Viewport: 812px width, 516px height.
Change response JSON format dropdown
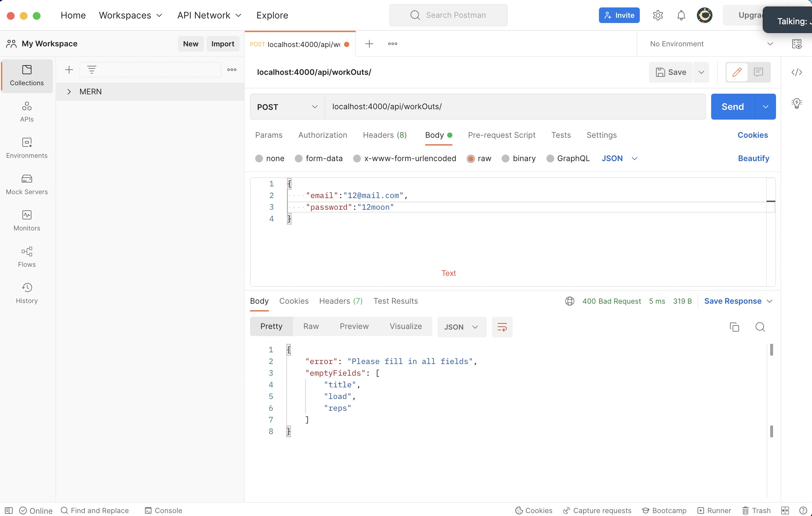(462, 327)
